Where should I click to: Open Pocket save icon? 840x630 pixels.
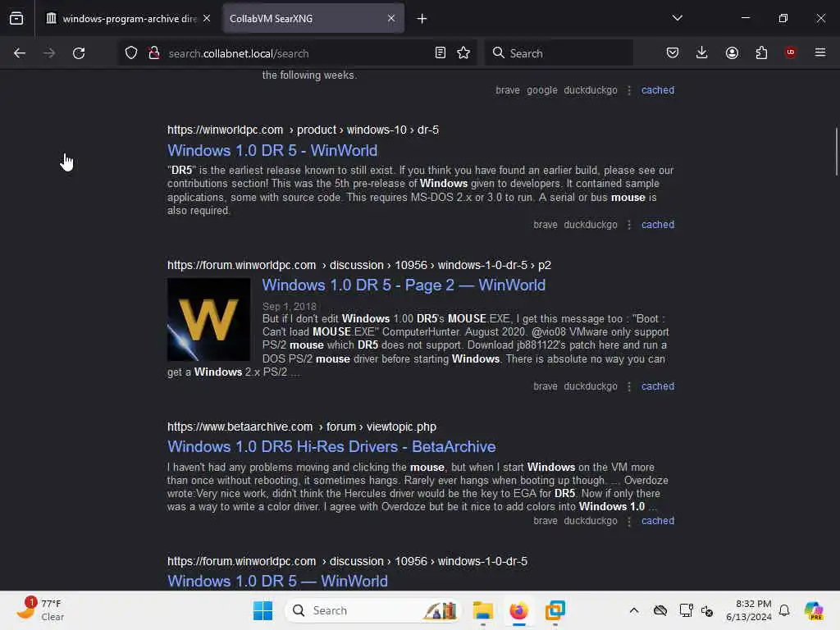point(673,53)
